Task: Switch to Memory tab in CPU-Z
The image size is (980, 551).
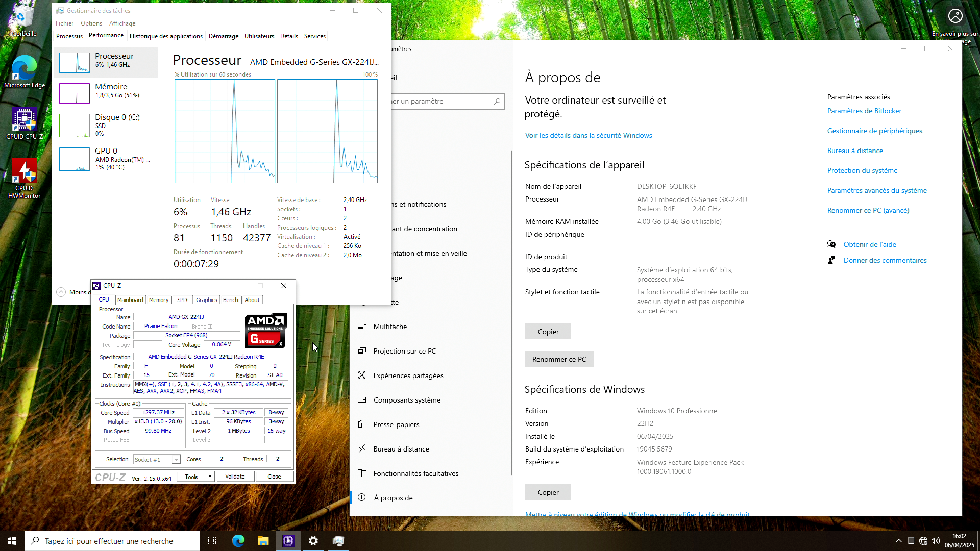Action: tap(159, 300)
